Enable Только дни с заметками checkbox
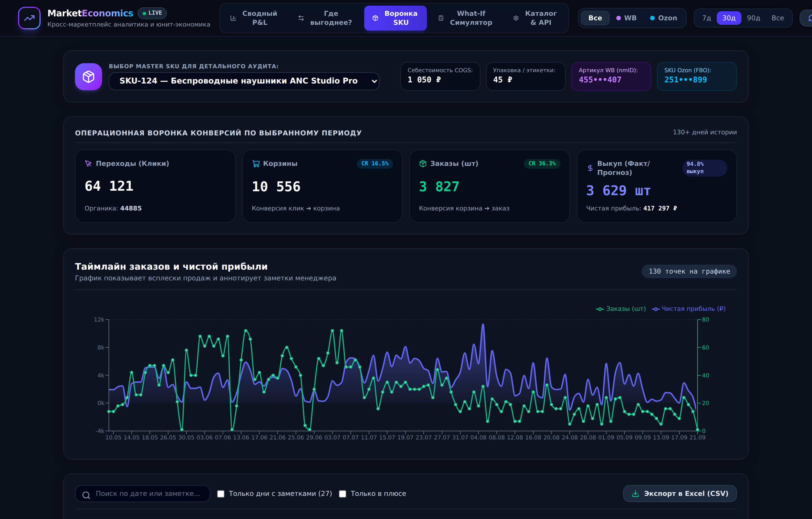This screenshot has height=519, width=812. (x=221, y=494)
